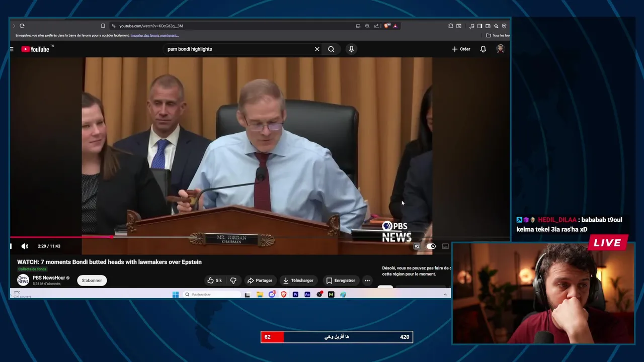Go to the YouTube home logo
This screenshot has height=362, width=644.
[x=37, y=49]
